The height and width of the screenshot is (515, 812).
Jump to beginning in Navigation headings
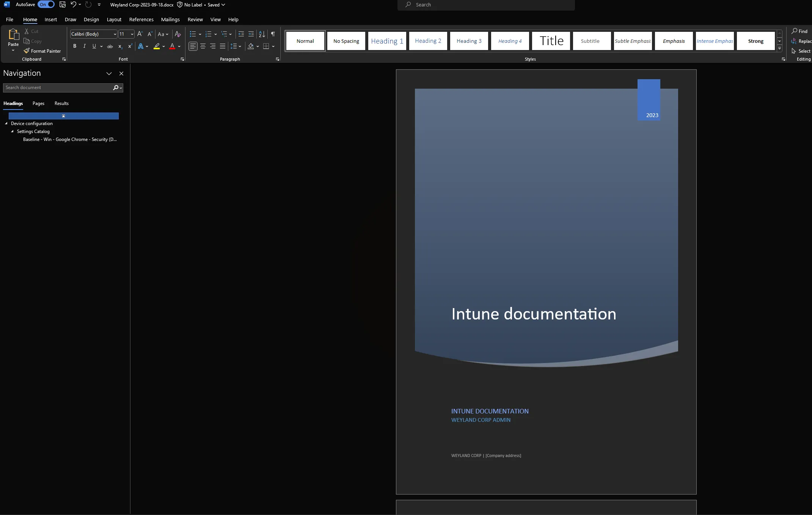[64, 116]
